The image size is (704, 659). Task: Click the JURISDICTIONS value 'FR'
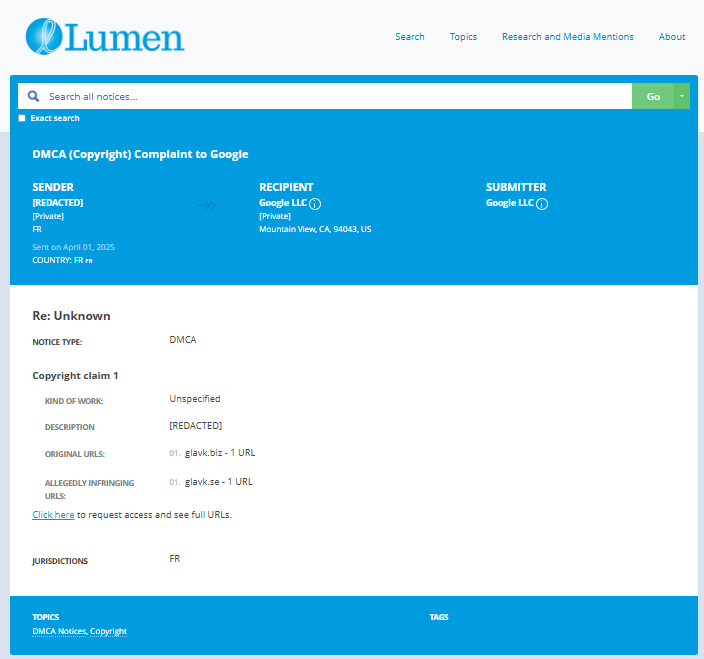tap(174, 558)
